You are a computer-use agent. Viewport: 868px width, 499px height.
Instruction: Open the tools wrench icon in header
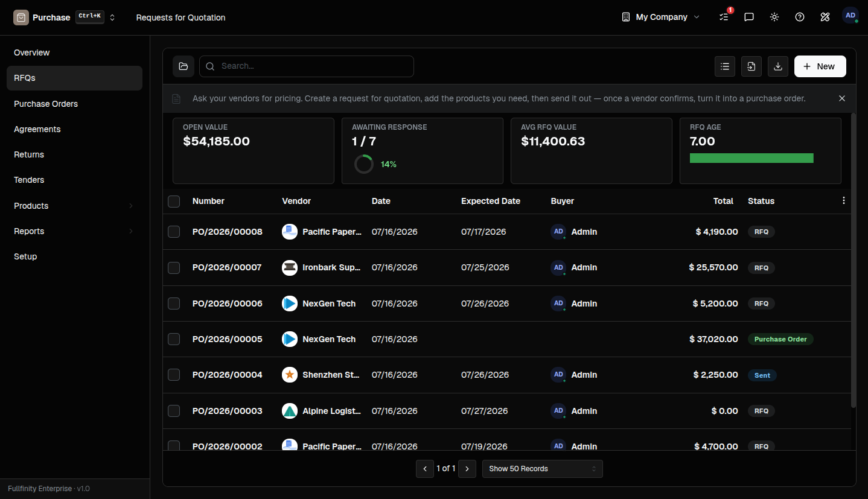(825, 17)
